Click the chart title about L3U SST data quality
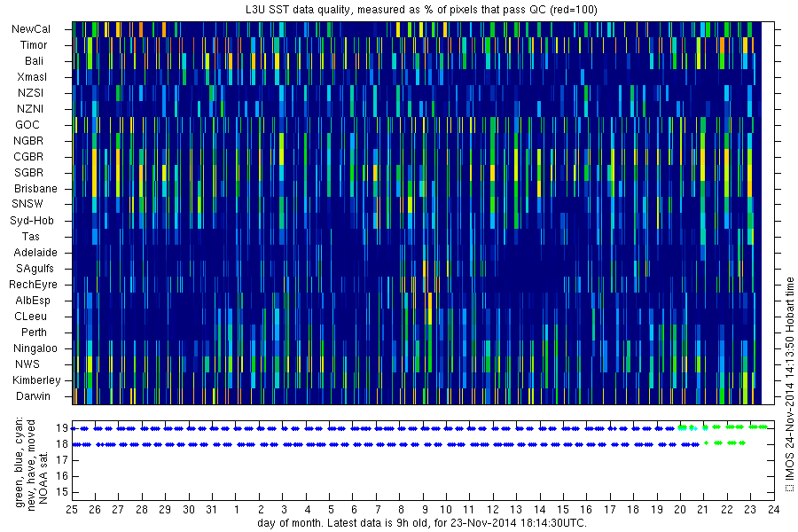Image resolution: width=798 pixels, height=532 pixels. pos(423,9)
